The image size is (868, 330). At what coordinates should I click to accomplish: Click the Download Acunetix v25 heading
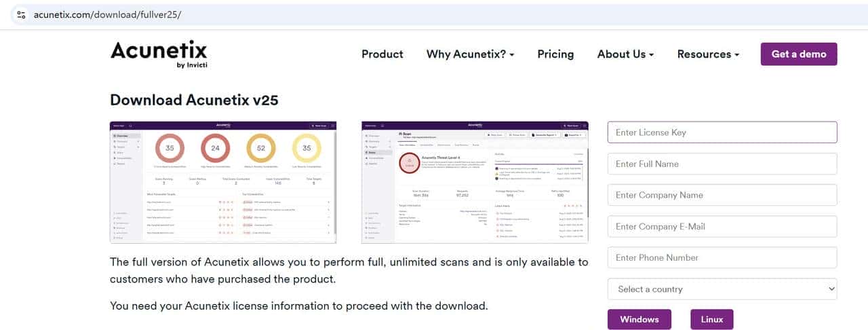[194, 100]
